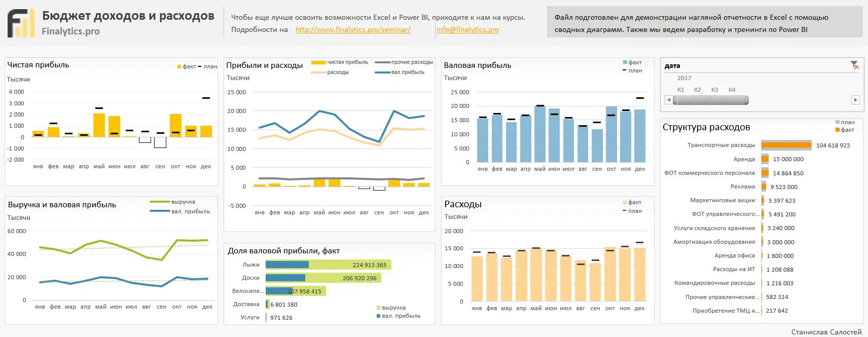
Task: Click the Транспортные расходы bar
Action: click(786, 145)
